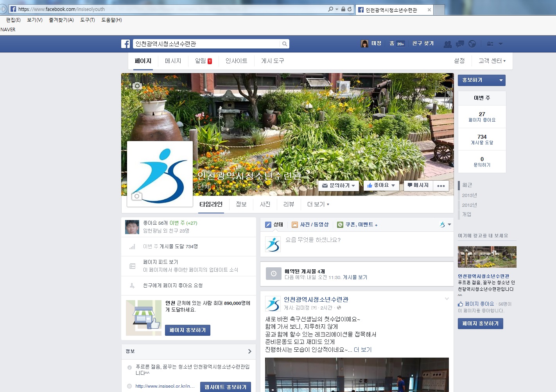
Task: Click browser search magnifier in address bar
Action: [331, 9]
